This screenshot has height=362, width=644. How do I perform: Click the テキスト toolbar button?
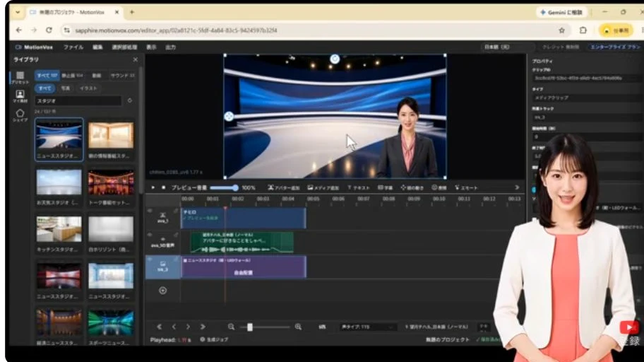(x=358, y=187)
